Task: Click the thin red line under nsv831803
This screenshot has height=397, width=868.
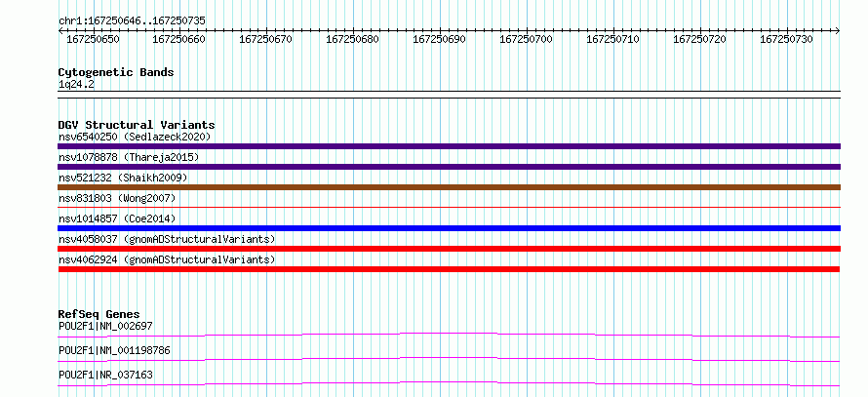Action: [x=450, y=208]
